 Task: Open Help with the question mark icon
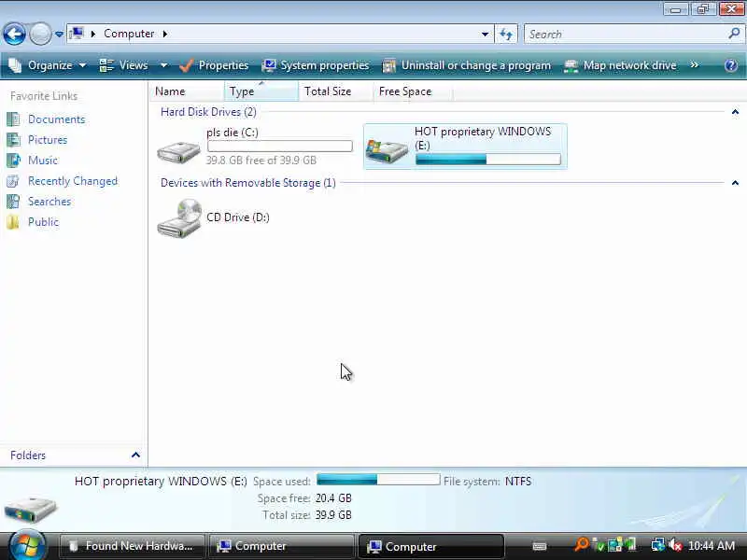click(x=730, y=65)
